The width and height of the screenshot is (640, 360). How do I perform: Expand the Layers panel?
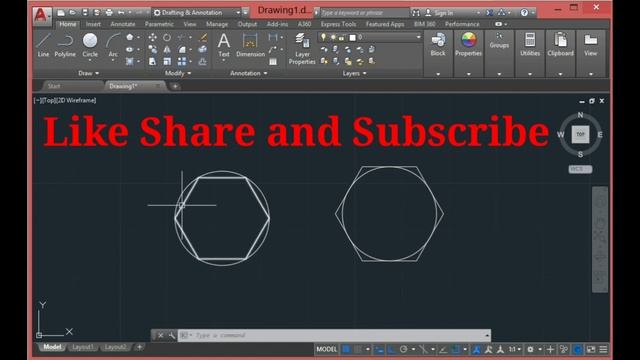[x=354, y=73]
